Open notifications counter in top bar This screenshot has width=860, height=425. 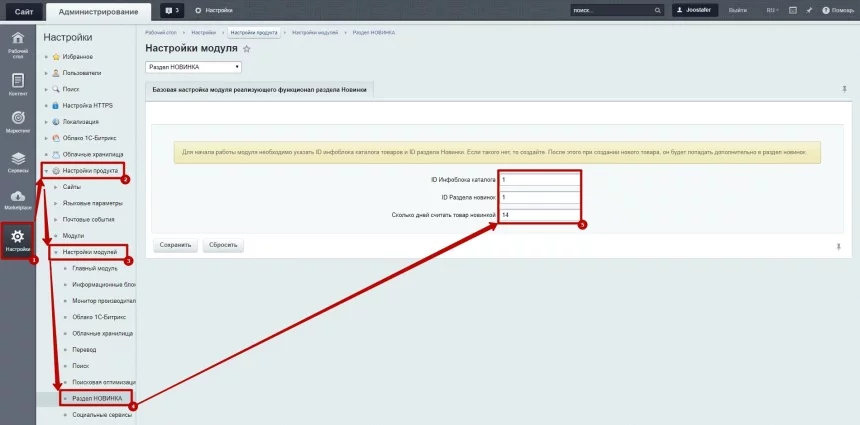[x=172, y=10]
